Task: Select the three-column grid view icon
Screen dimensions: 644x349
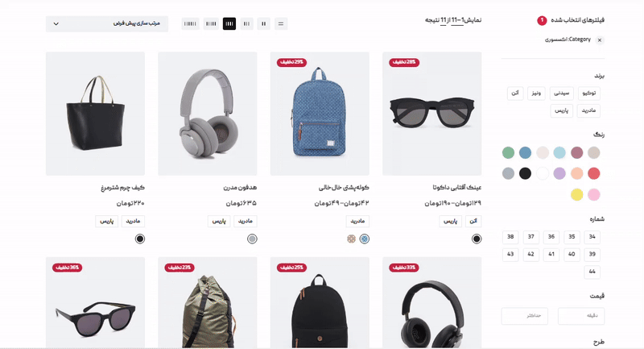Action: click(246, 24)
